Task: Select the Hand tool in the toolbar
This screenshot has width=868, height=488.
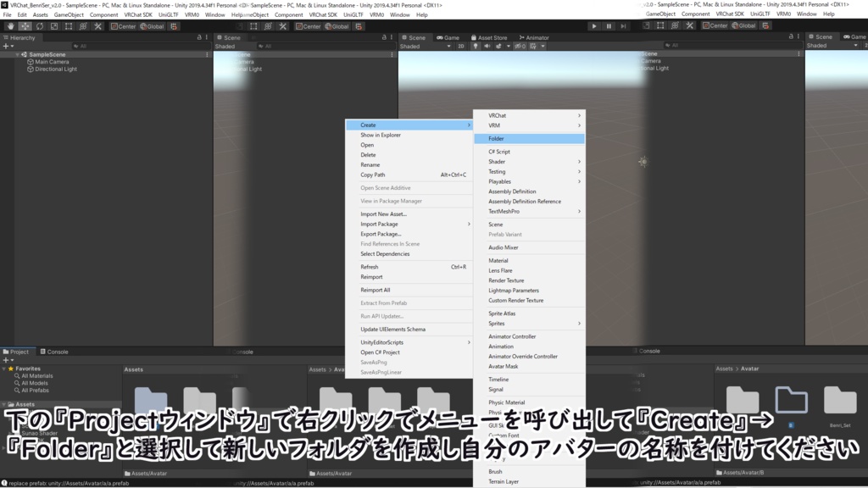Action: coord(10,26)
